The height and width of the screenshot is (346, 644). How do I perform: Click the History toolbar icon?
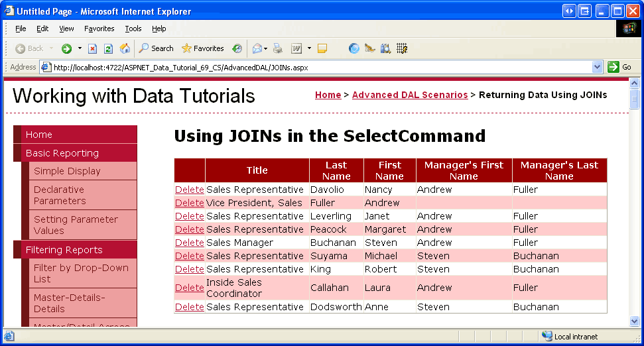tap(237, 48)
